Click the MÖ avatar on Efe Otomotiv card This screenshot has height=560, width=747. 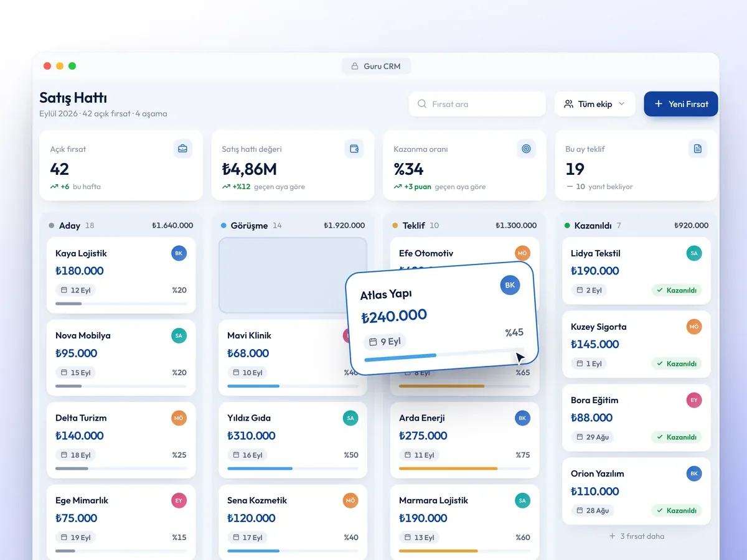click(x=522, y=253)
